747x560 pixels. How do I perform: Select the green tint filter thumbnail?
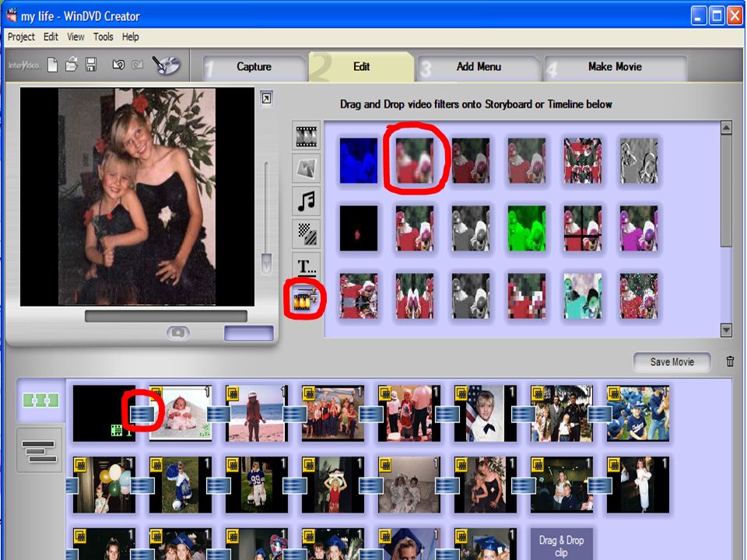point(527,228)
